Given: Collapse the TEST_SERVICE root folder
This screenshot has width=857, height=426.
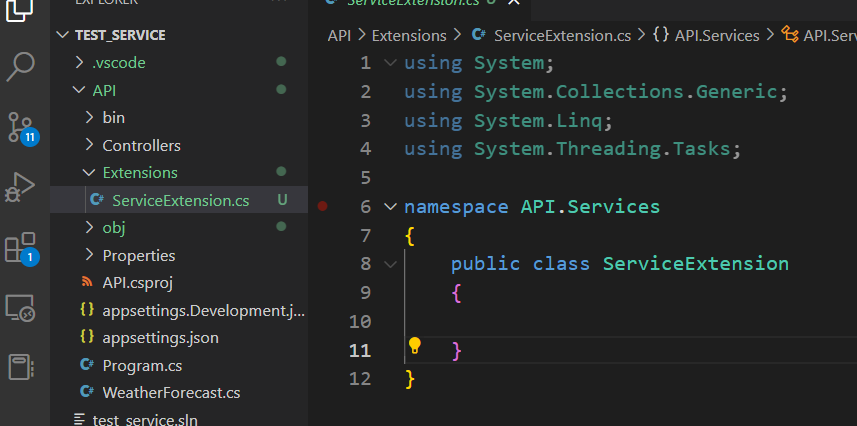Looking at the screenshot, I should coord(64,35).
